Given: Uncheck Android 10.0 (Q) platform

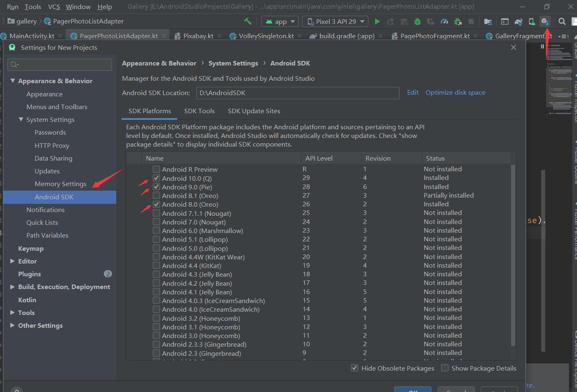Looking at the screenshot, I should click(156, 178).
